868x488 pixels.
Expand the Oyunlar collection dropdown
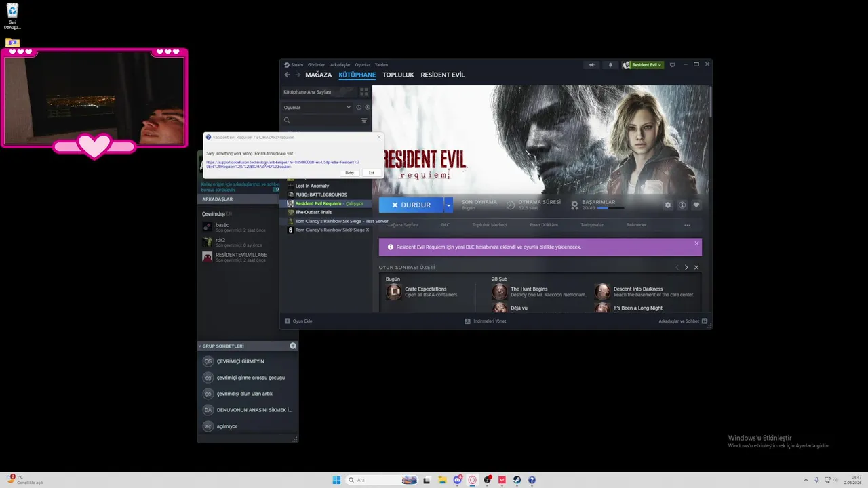[x=349, y=107]
